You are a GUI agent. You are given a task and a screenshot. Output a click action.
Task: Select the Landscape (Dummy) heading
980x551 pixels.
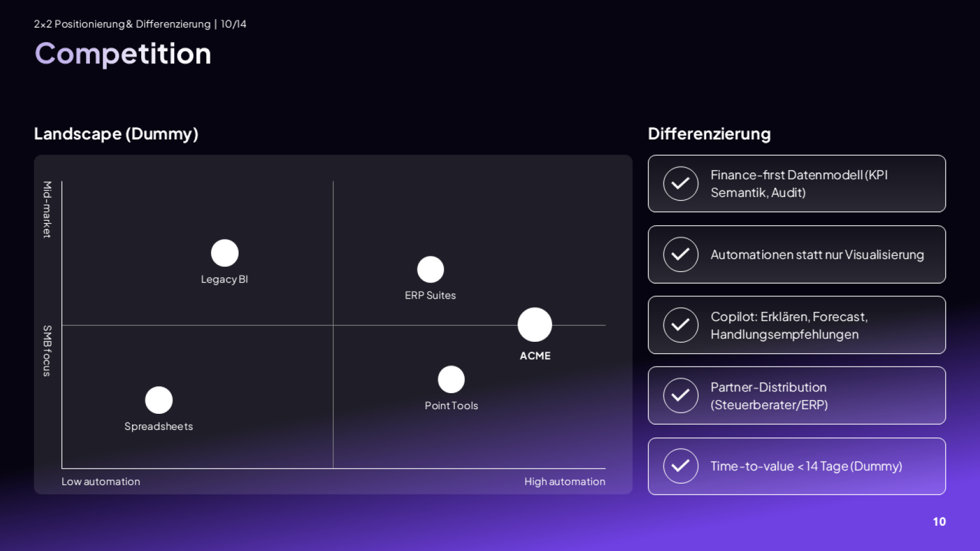click(116, 134)
